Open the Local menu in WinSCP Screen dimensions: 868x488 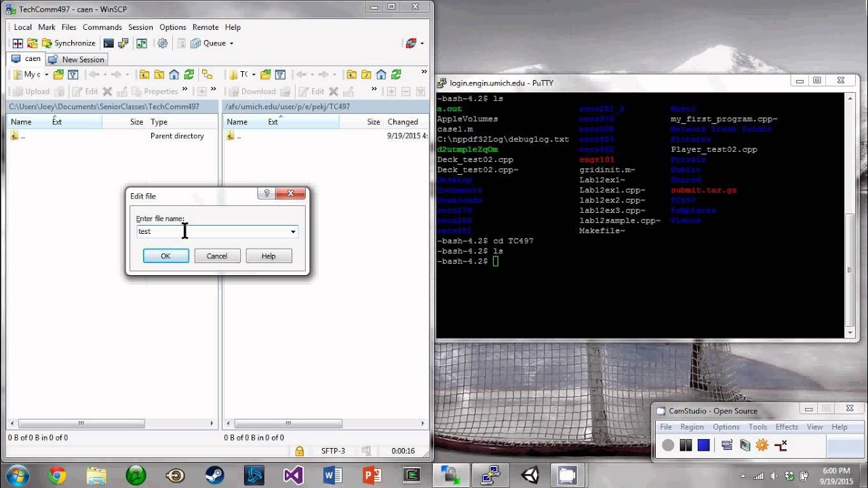(x=23, y=27)
